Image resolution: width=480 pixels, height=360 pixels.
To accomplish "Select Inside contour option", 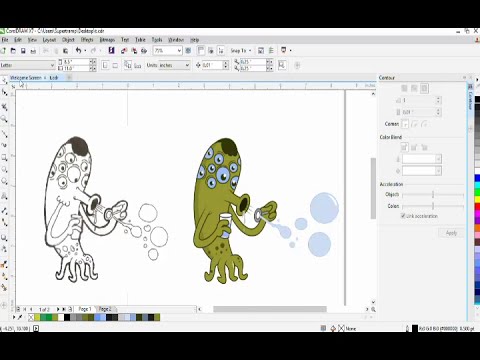I will click(414, 88).
